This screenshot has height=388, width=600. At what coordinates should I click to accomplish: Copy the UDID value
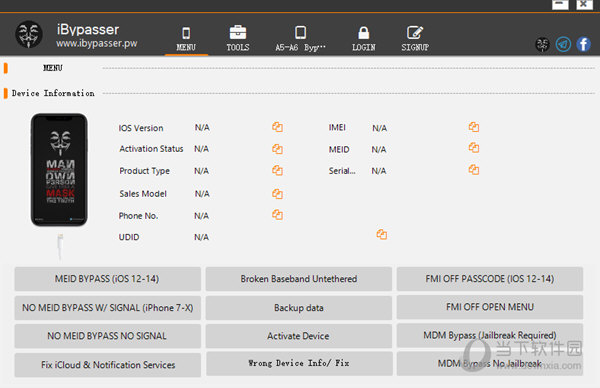[382, 235]
